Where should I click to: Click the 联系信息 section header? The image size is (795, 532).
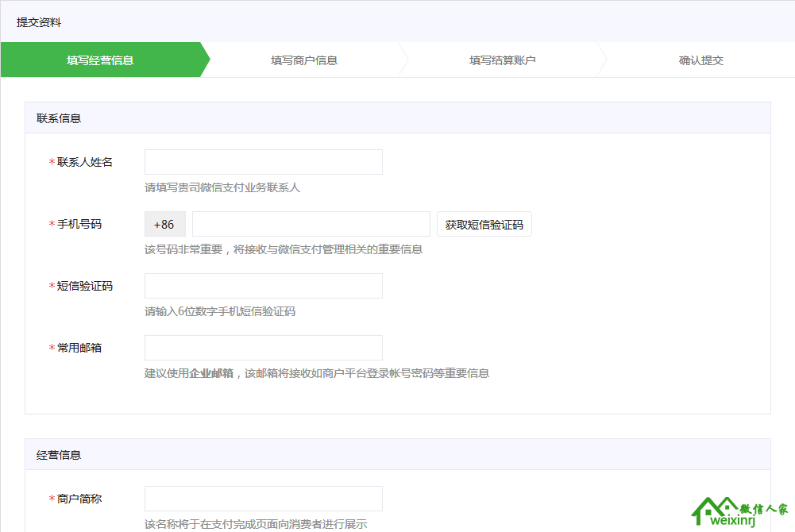[59, 118]
